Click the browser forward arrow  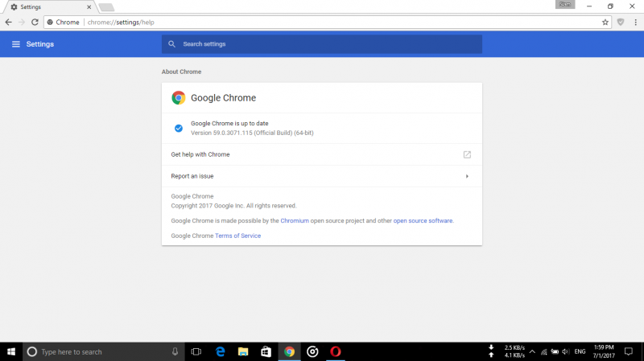pos(22,23)
